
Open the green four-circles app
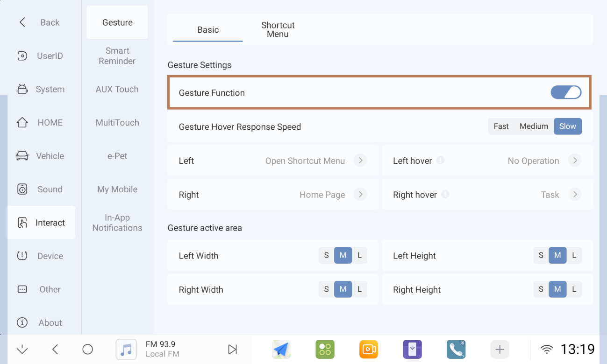point(325,349)
